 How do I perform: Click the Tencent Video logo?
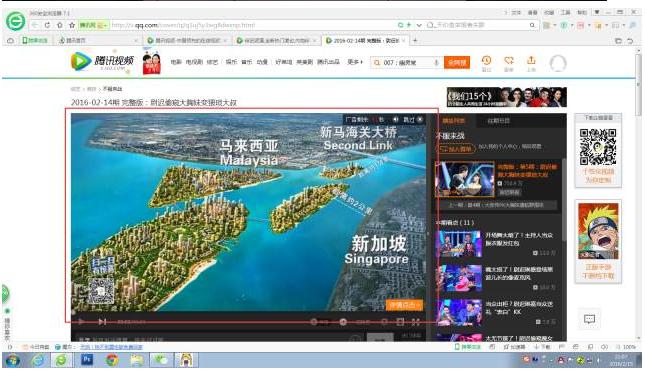point(102,62)
